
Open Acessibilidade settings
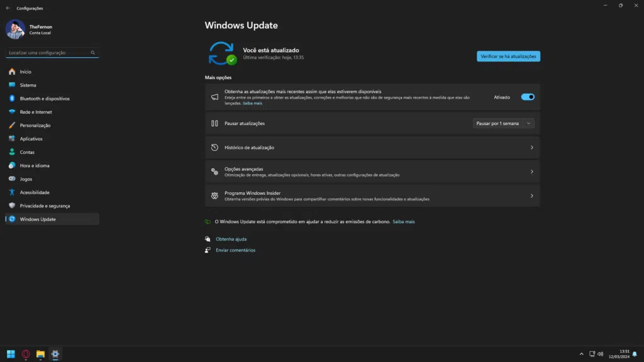tap(35, 192)
